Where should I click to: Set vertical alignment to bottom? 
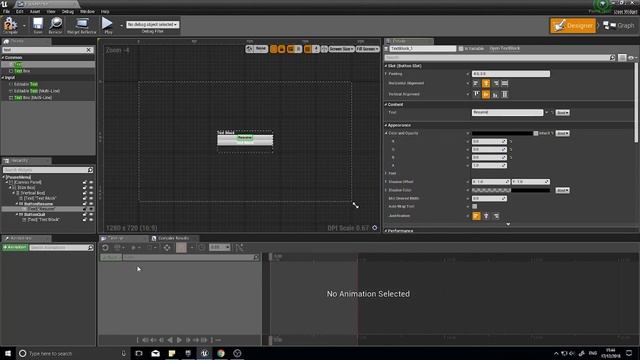point(496,94)
